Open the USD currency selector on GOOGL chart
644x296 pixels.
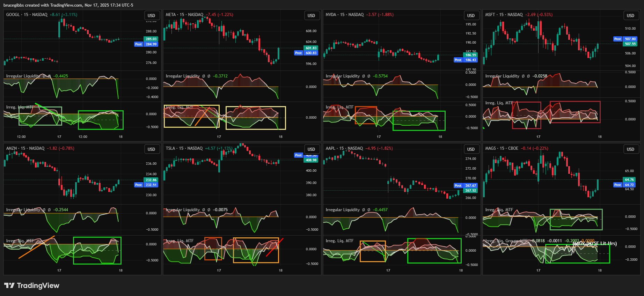151,15
